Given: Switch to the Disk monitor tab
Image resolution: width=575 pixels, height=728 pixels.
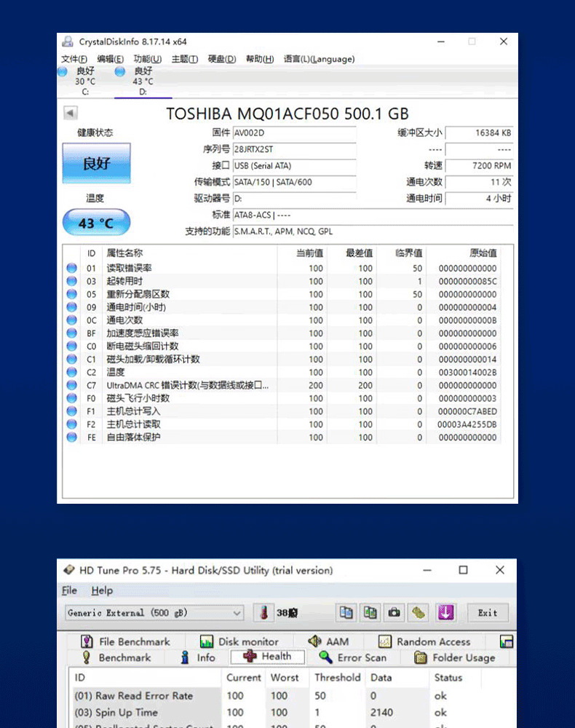Looking at the screenshot, I should tap(239, 641).
